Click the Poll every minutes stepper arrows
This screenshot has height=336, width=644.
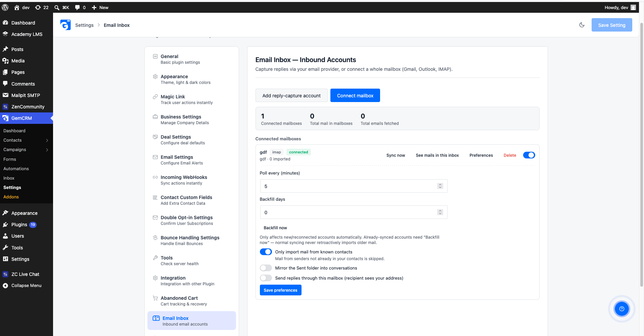(440, 186)
